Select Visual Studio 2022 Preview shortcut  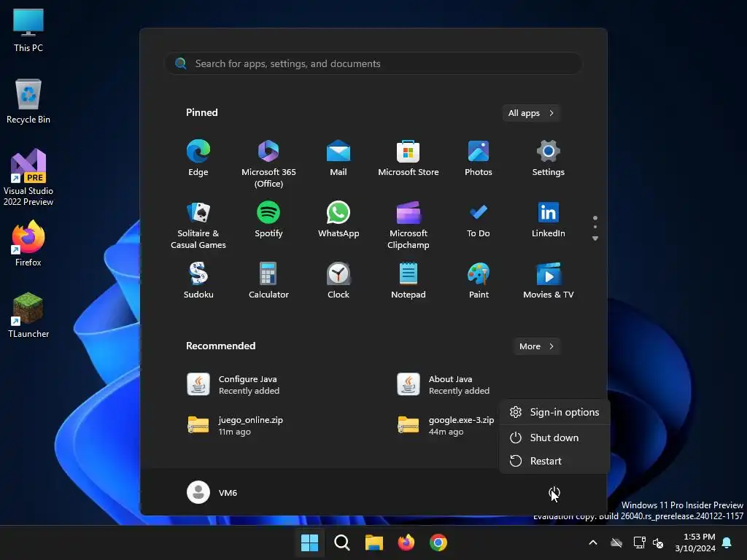[x=28, y=177]
